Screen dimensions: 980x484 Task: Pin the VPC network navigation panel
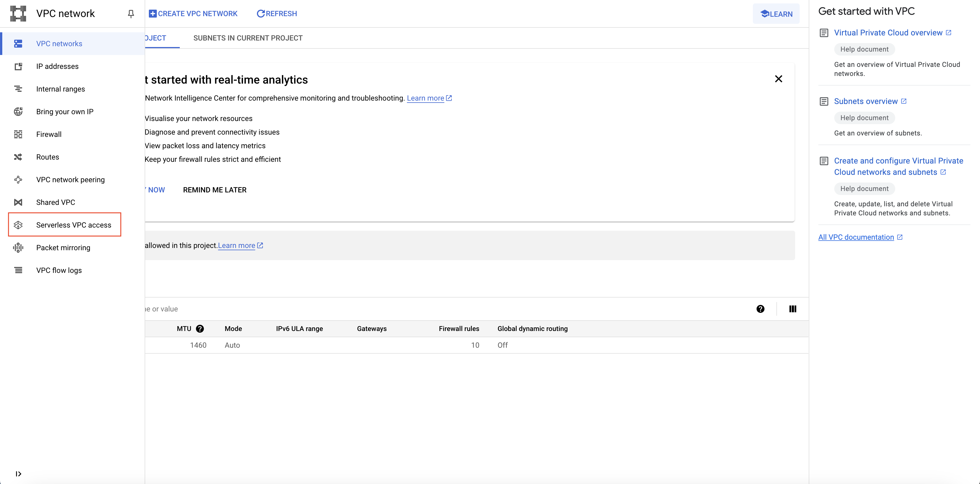tap(131, 14)
